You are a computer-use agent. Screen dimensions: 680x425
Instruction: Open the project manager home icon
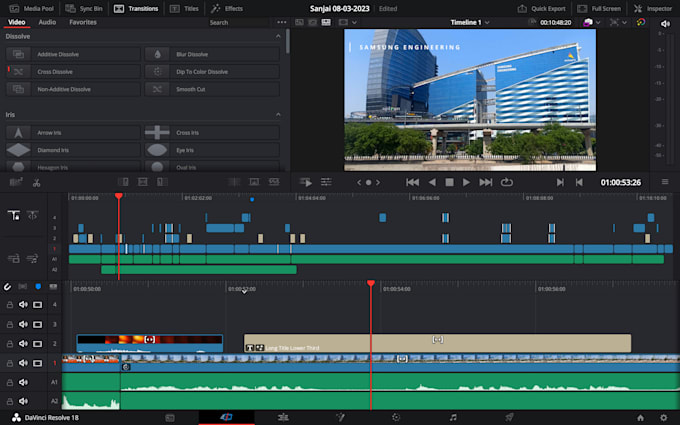click(641, 418)
